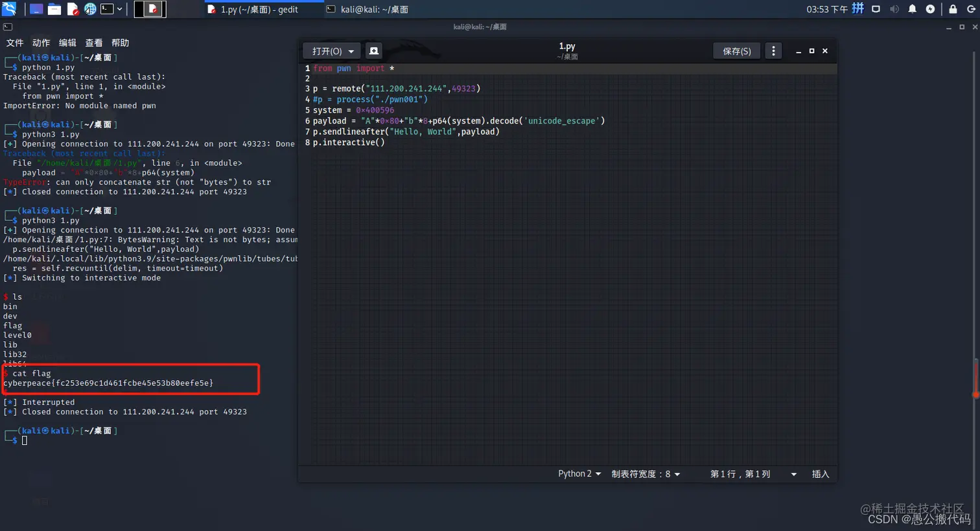Expand the terminal launcher dropdown arrow
The image size is (980, 531).
[120, 9]
